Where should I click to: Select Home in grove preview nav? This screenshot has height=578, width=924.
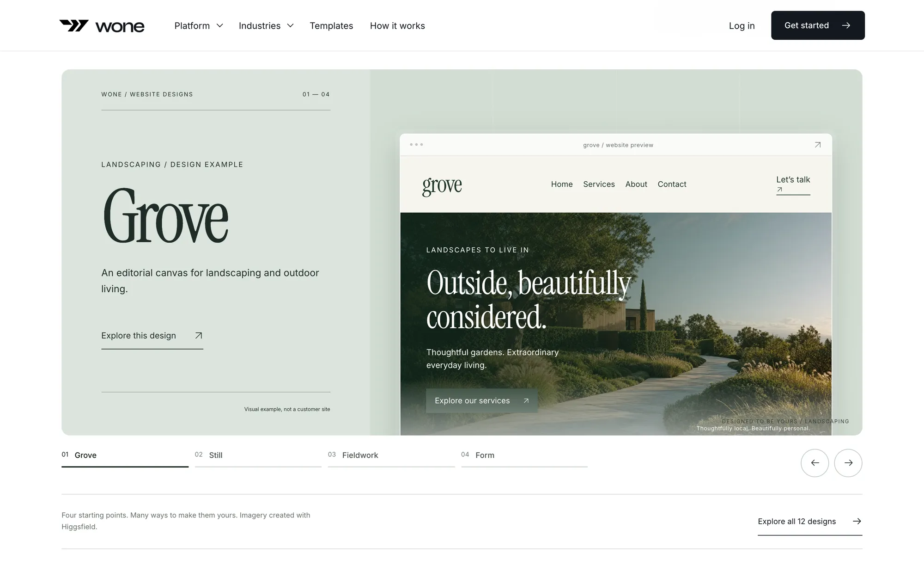point(562,184)
